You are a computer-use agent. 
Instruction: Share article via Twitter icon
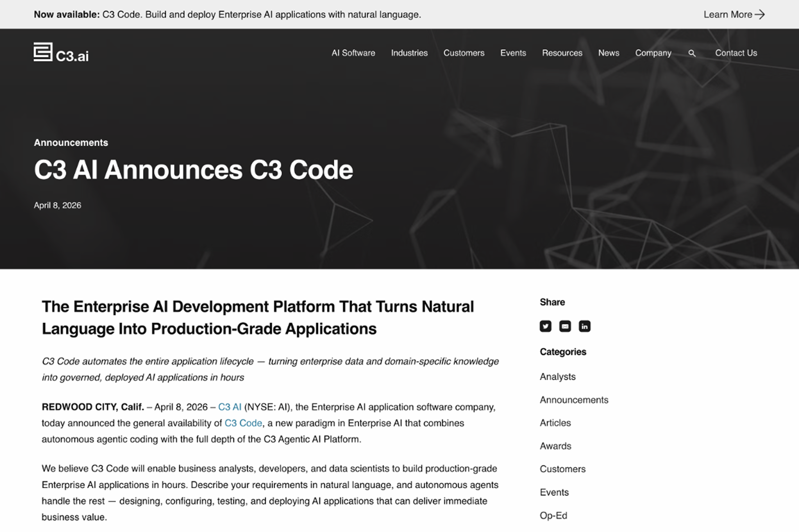(x=545, y=326)
